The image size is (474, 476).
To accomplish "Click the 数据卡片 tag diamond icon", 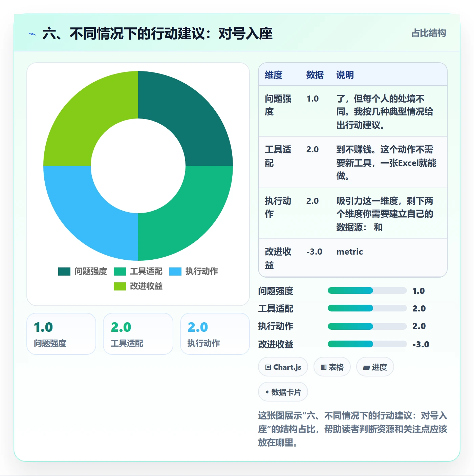I will coord(267,392).
